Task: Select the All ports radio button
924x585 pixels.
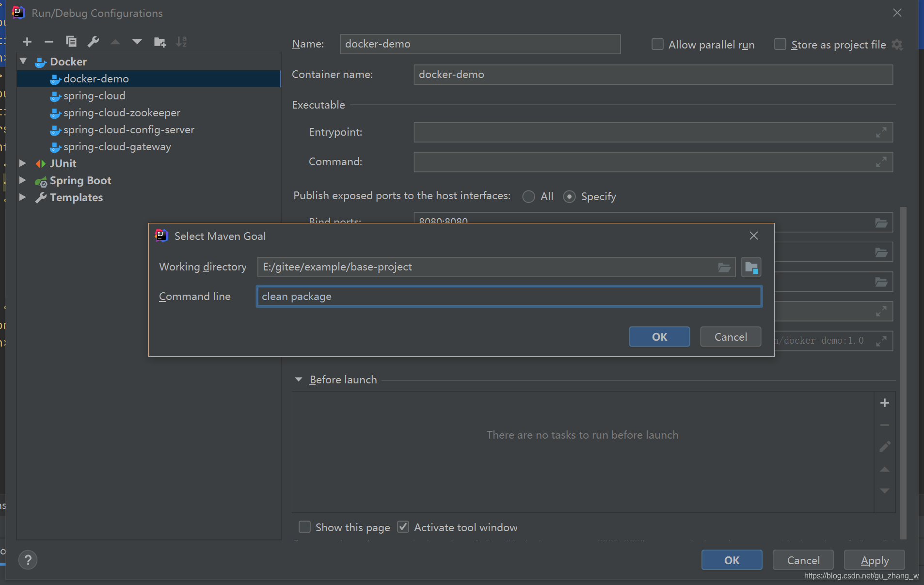Action: 529,196
